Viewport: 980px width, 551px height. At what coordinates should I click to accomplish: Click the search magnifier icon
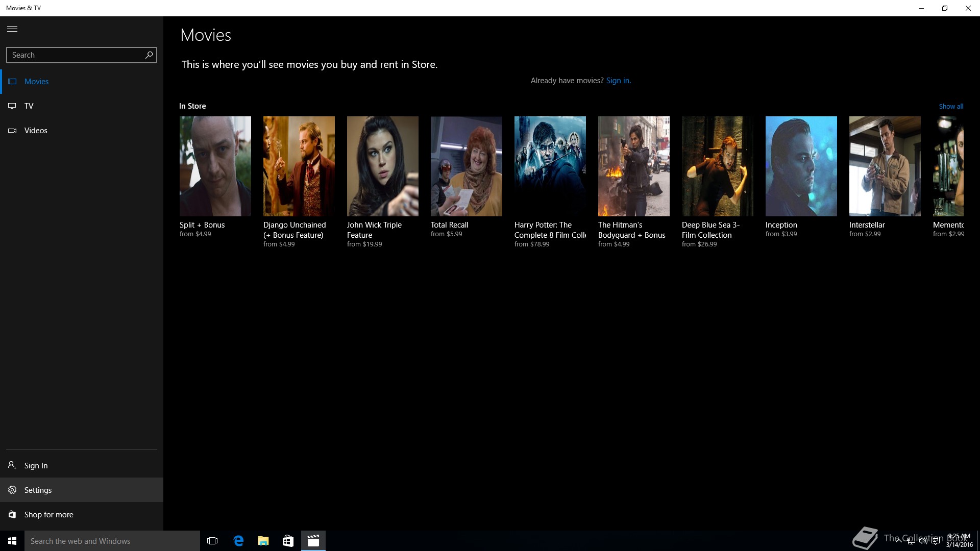click(149, 55)
